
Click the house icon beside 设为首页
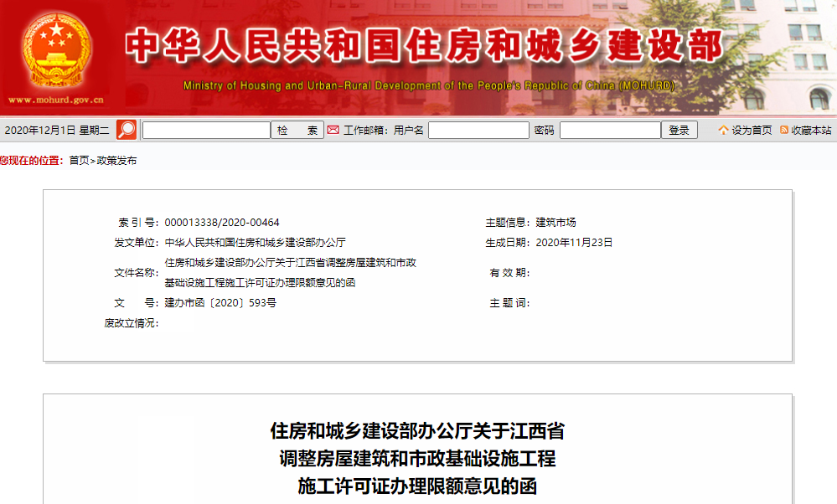723,130
